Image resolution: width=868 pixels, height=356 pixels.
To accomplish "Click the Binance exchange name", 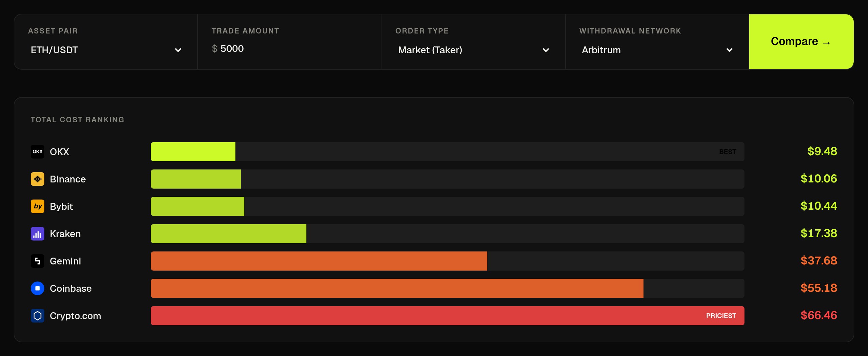I will pyautogui.click(x=68, y=179).
